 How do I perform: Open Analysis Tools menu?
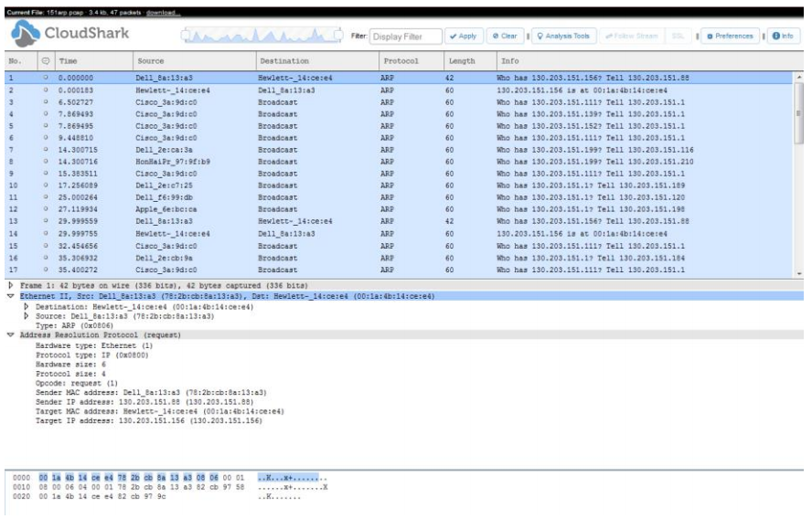(563, 36)
